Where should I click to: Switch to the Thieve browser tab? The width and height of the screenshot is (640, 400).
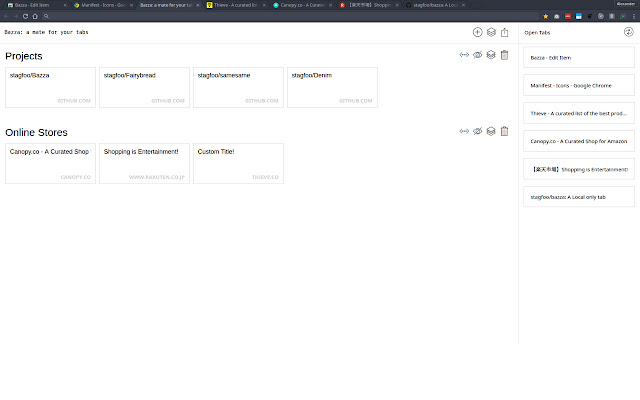pos(235,5)
